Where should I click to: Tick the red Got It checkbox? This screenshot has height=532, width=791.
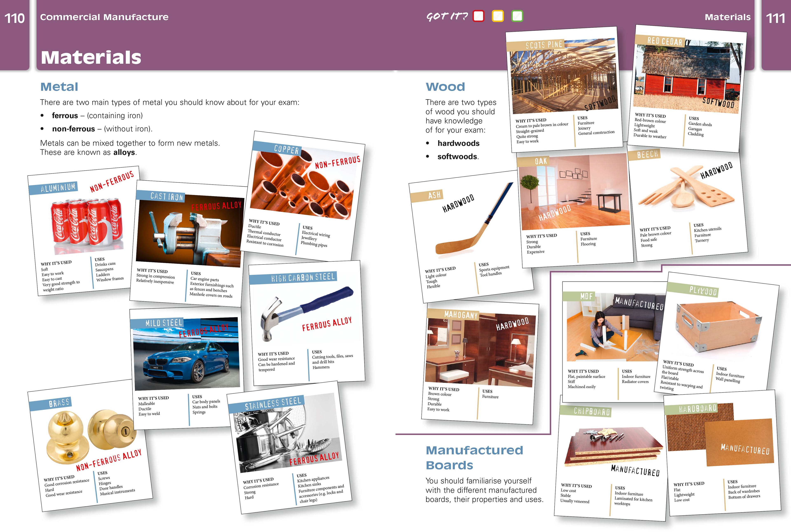(479, 16)
